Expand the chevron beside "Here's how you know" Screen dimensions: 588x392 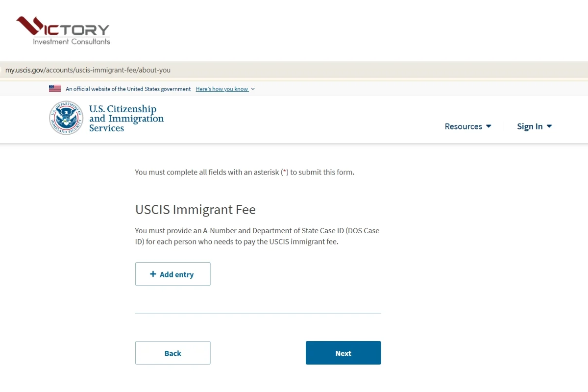(x=253, y=89)
